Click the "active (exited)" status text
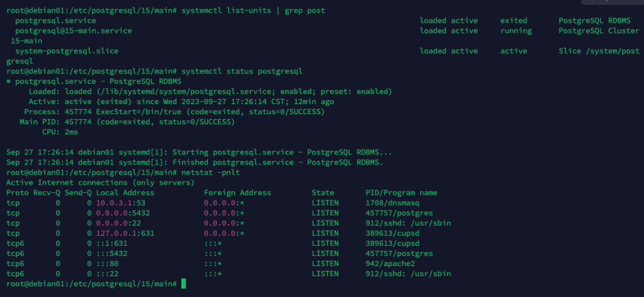Viewport: 644px width, 297px height. click(87, 102)
